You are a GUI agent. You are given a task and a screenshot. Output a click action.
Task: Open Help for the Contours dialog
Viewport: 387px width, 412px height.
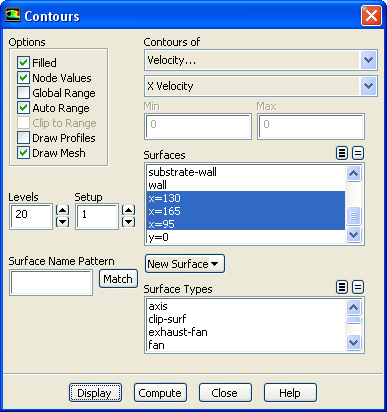290,393
